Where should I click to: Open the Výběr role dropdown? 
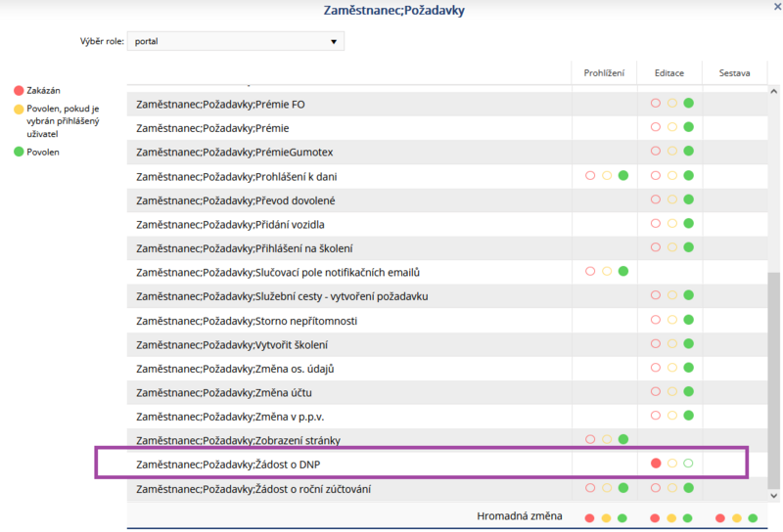(235, 41)
